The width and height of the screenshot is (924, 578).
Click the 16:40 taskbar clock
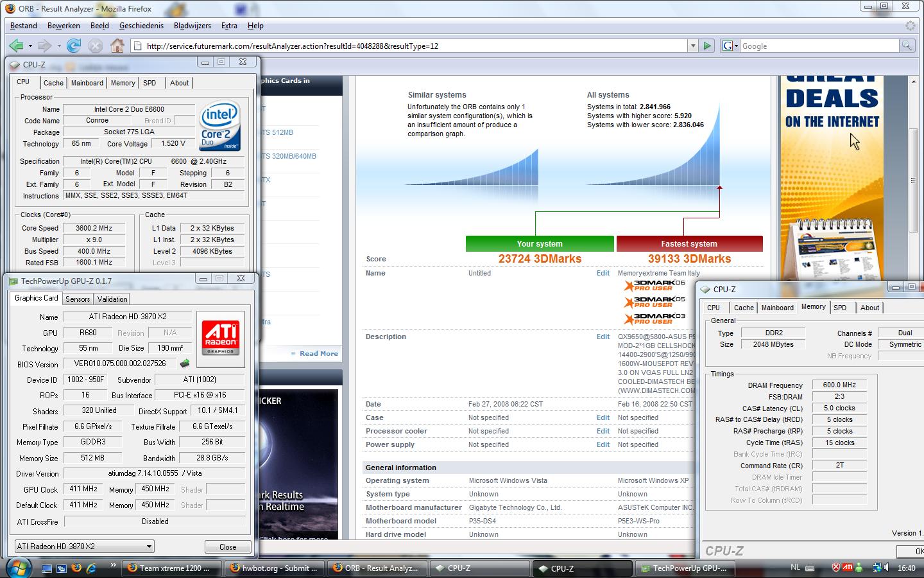click(x=906, y=568)
